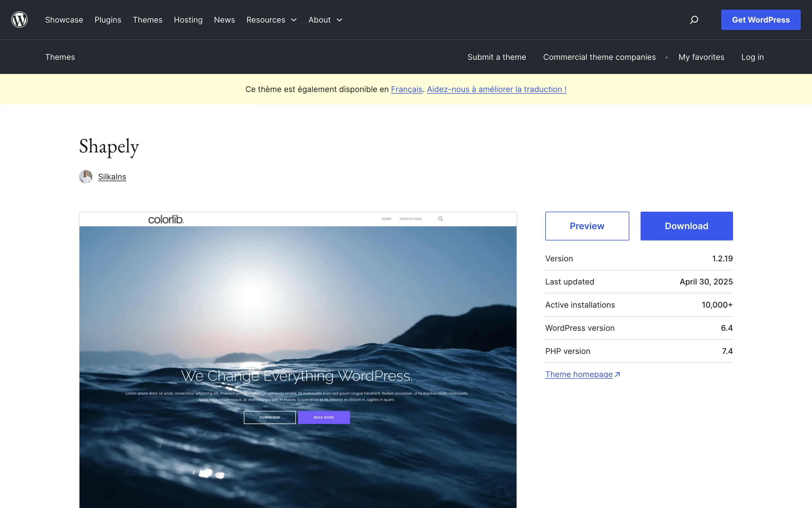Screen dimensions: 812x508
Task: Click the Log in link
Action: point(752,57)
